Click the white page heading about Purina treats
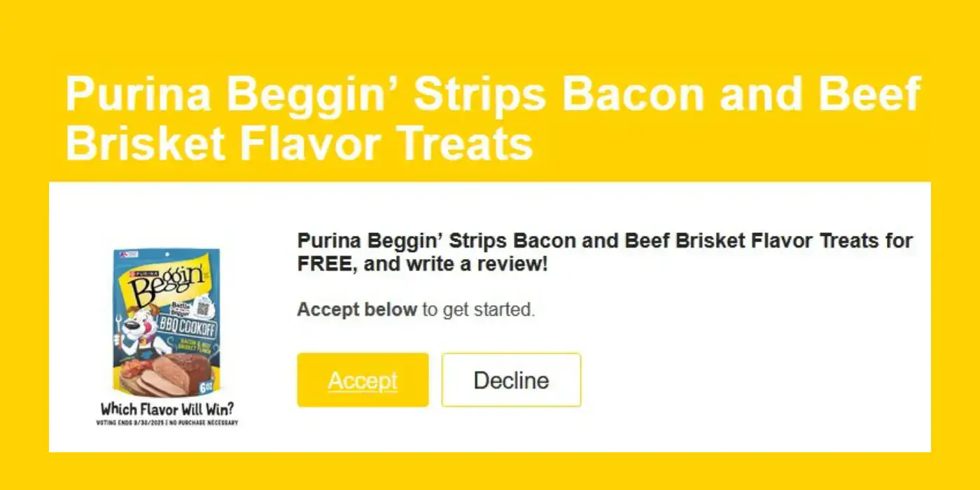 (x=493, y=118)
